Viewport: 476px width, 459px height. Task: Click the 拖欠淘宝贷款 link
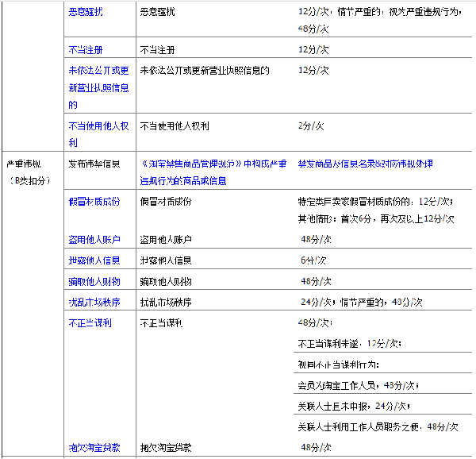pos(94,448)
